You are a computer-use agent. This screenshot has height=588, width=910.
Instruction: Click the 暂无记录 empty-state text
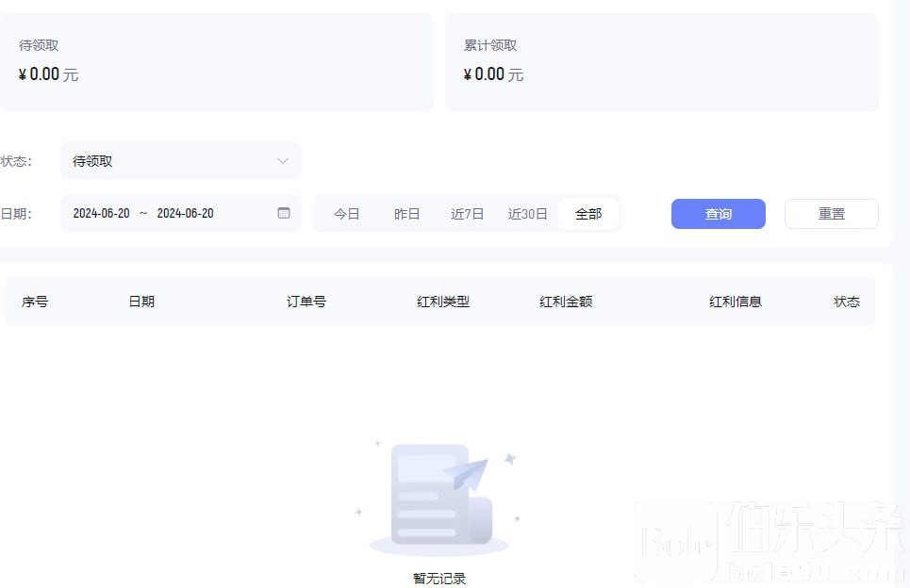[439, 579]
